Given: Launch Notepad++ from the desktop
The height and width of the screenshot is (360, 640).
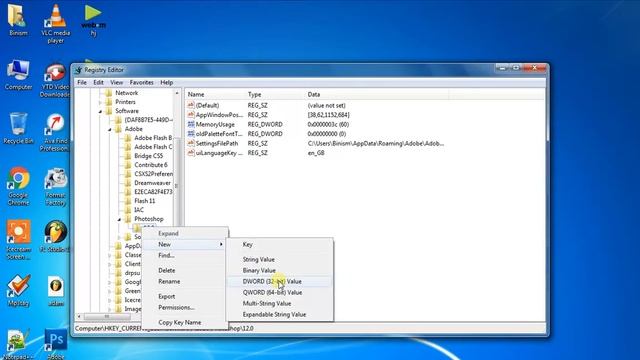Looking at the screenshot, I should pyautogui.click(x=17, y=344).
